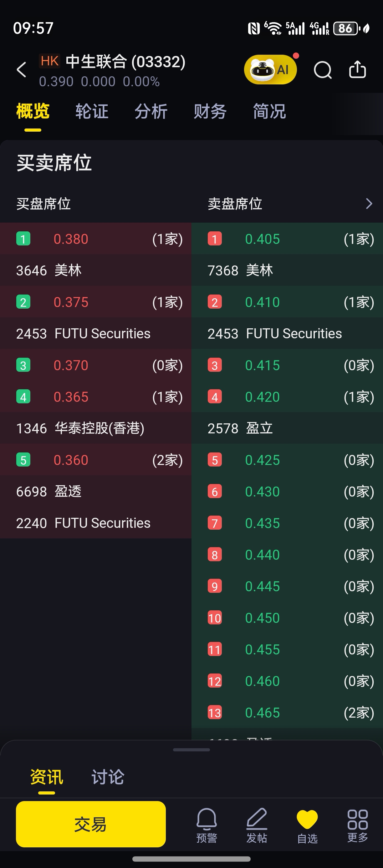Open the AI assistant robot icon
This screenshot has height=868, width=383.
click(x=270, y=69)
